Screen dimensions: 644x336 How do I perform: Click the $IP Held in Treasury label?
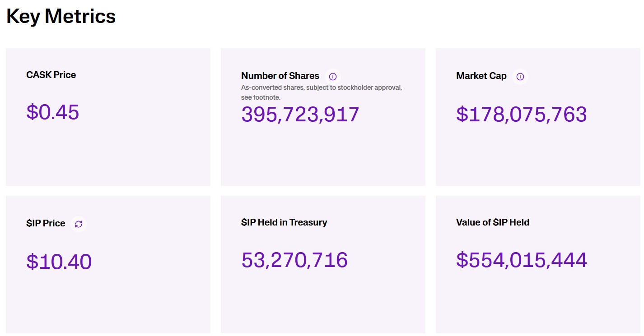pos(284,222)
